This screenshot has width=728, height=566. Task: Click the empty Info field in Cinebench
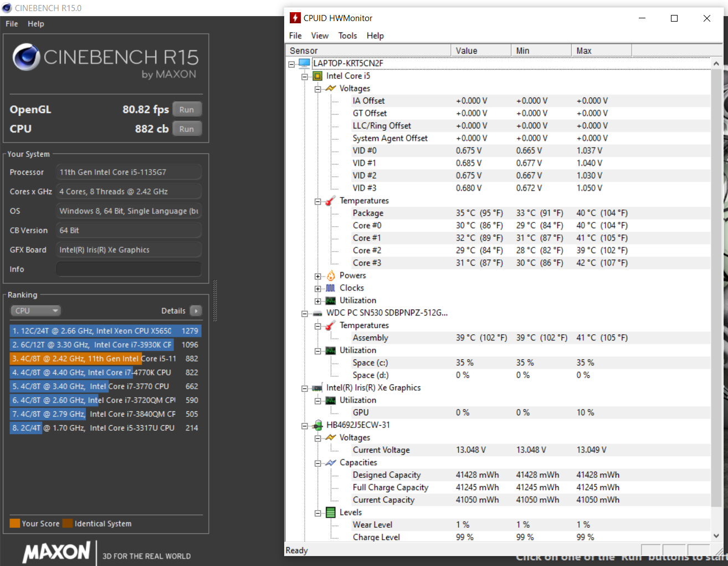tap(129, 269)
